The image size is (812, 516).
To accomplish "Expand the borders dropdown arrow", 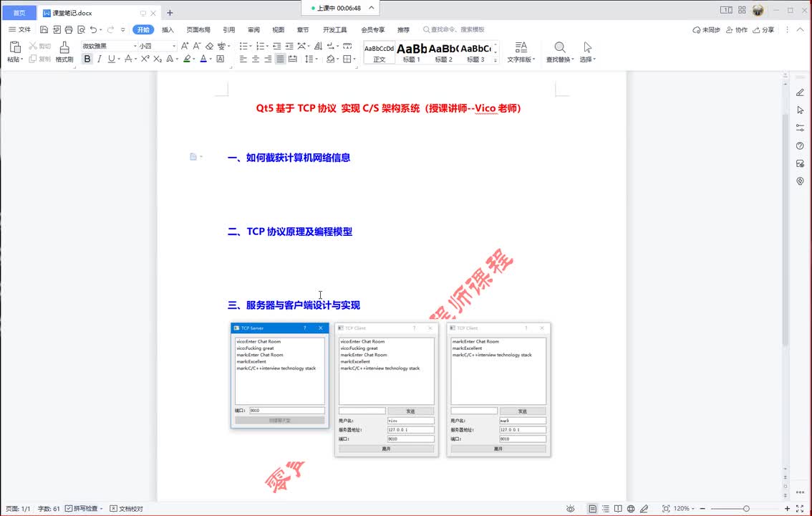I will click(x=354, y=59).
